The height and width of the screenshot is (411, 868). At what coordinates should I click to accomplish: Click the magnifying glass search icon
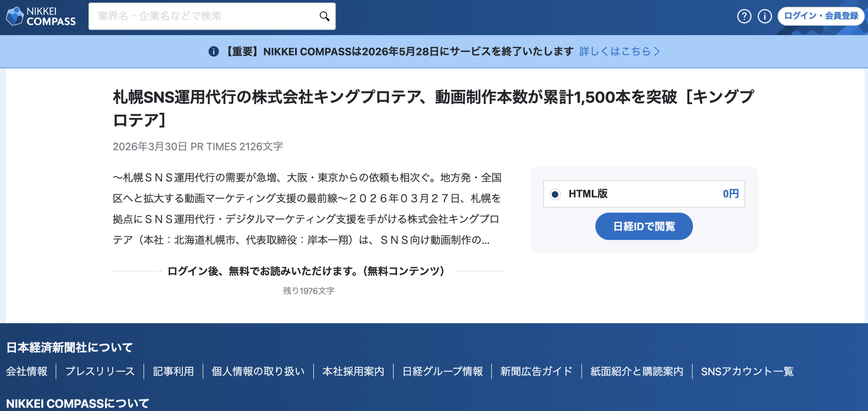point(324,16)
